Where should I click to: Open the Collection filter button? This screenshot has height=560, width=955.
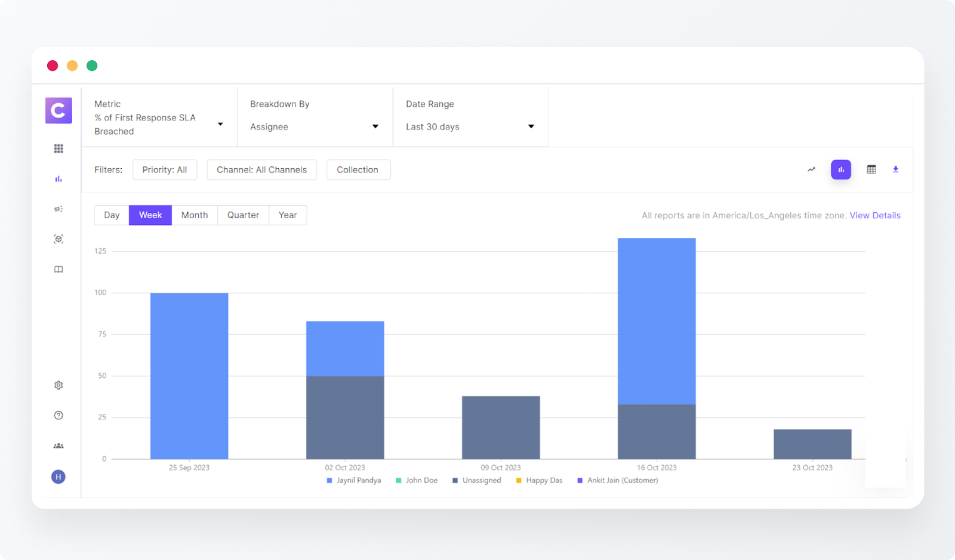(358, 169)
